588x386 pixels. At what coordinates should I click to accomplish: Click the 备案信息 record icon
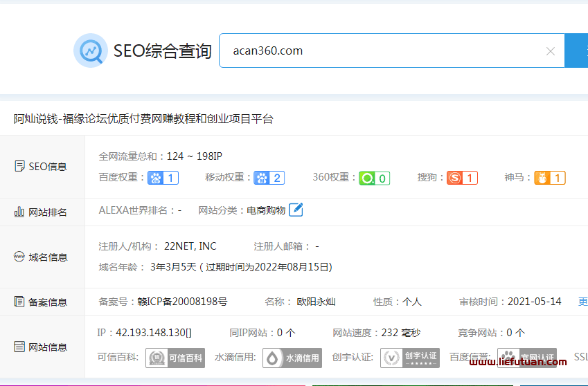pos(19,302)
